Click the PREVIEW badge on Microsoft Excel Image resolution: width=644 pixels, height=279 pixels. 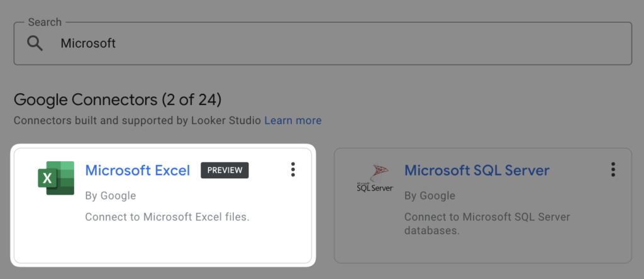[225, 171]
